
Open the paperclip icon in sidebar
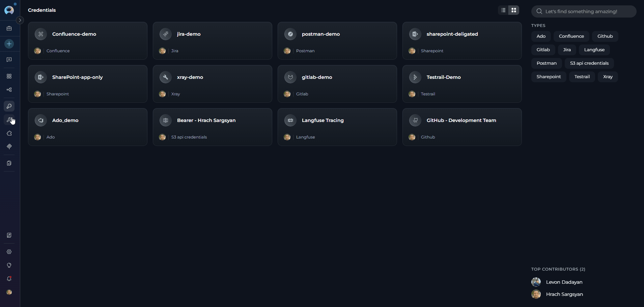coord(9,147)
